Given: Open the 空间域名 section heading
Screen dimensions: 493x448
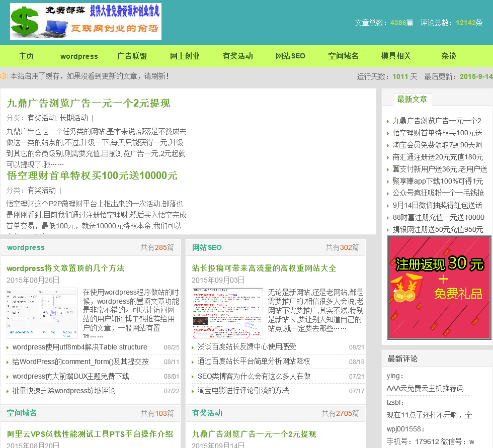Looking at the screenshot, I should (22, 413).
